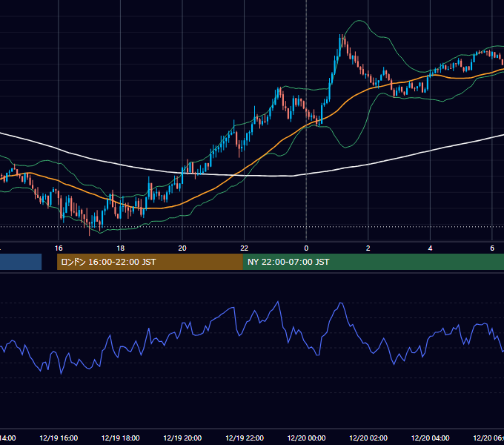Click the 12/19 16:00 time label
This screenshot has height=445, width=504.
tap(59, 438)
